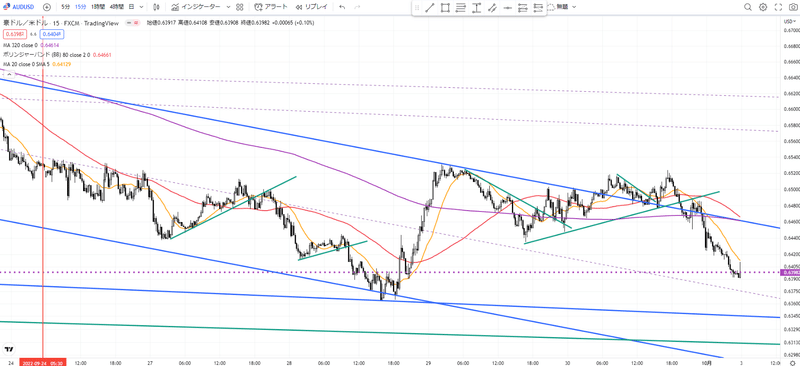Click the redo arrow icon
Image resolution: width=800 pixels, height=366 pixels.
pos(357,7)
